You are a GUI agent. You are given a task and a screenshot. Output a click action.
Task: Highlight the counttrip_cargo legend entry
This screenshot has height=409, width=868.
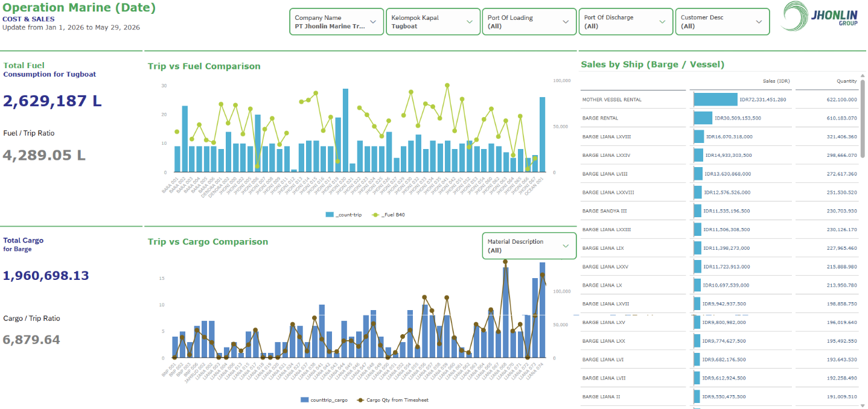coord(323,400)
